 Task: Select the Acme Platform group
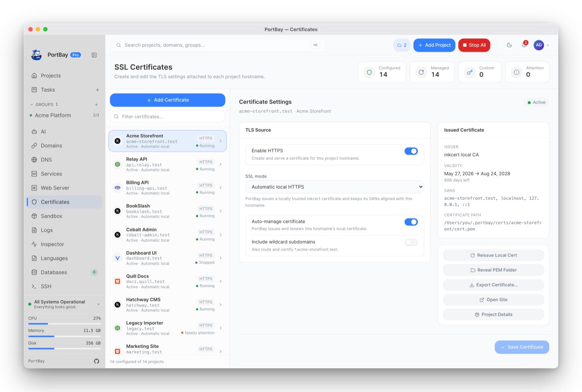[64, 115]
